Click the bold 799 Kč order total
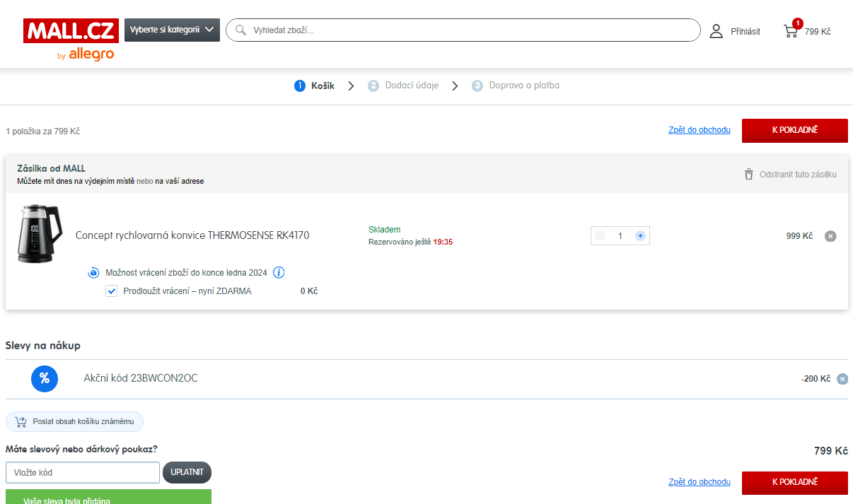This screenshot has width=853, height=504. pyautogui.click(x=831, y=451)
